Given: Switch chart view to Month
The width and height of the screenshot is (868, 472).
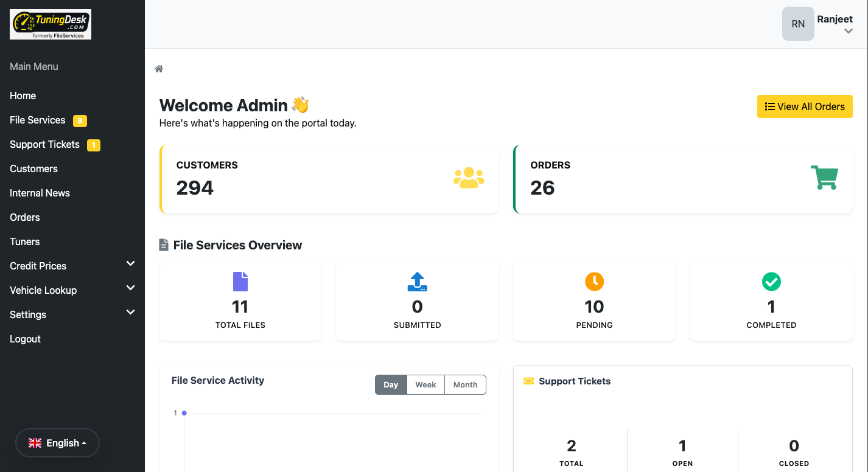Looking at the screenshot, I should 465,384.
